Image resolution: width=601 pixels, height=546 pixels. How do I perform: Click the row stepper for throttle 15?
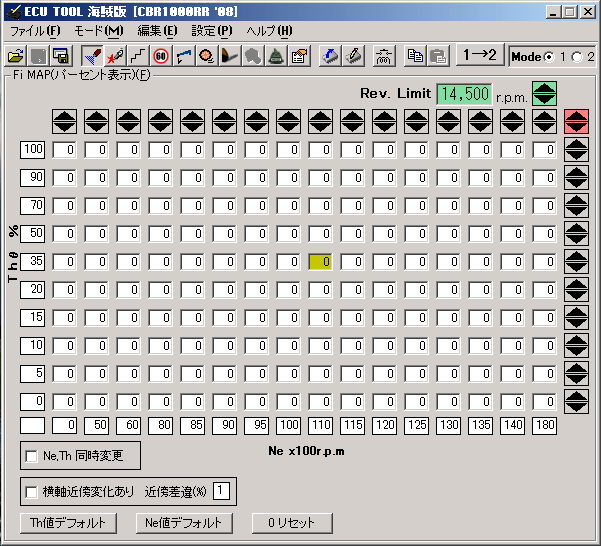[x=576, y=317]
